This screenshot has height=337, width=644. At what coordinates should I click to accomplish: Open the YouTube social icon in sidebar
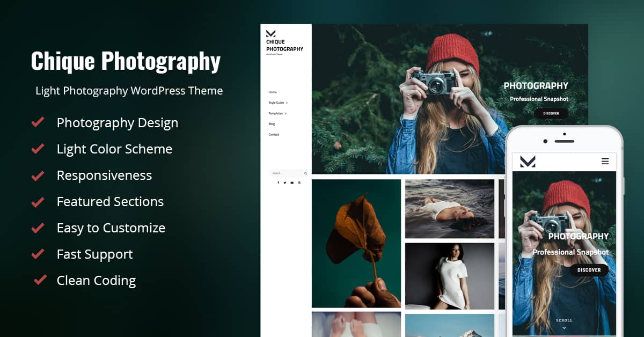[292, 183]
